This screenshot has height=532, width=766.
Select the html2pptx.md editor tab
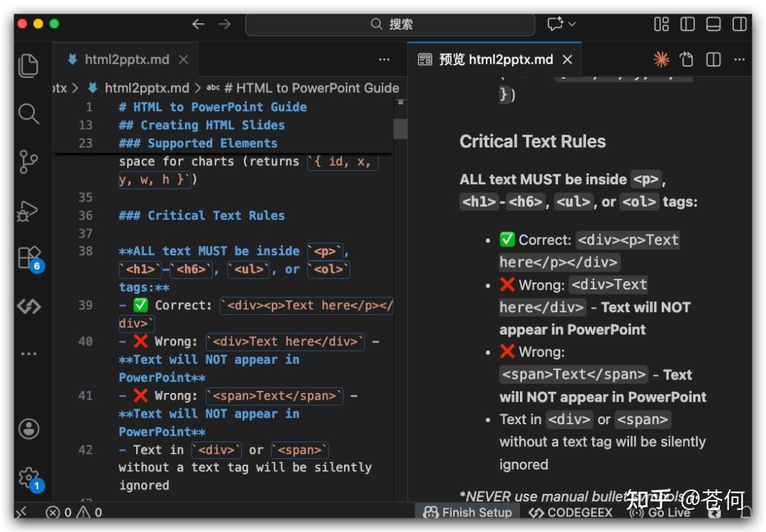(126, 60)
